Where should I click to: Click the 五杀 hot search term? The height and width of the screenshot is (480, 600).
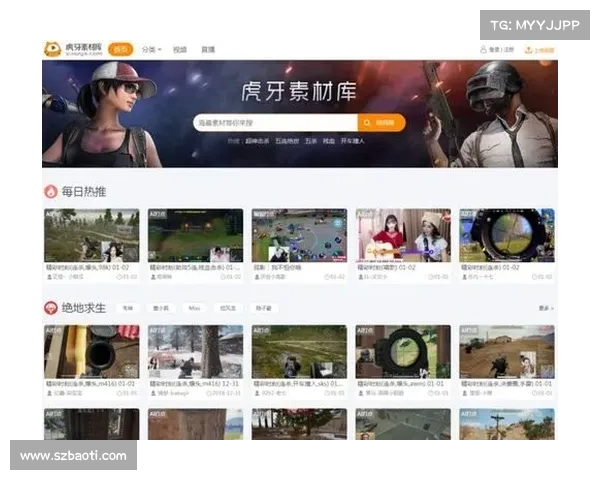pos(311,141)
